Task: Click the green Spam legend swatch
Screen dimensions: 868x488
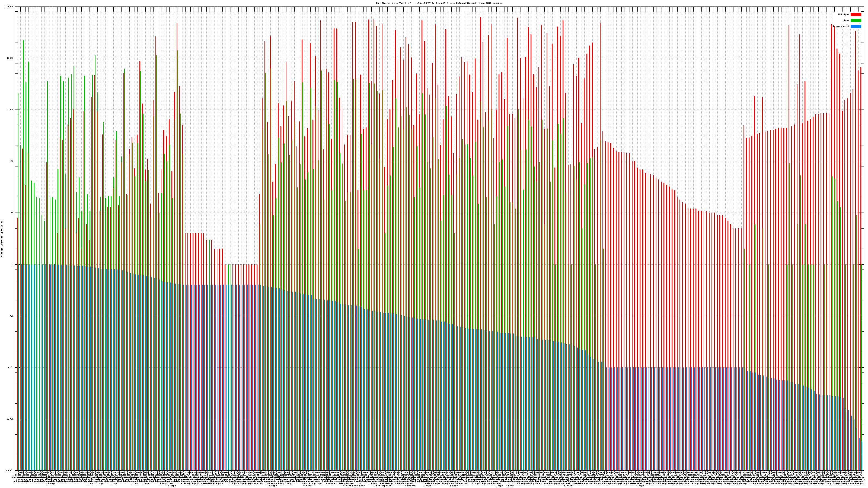Action: coord(856,21)
